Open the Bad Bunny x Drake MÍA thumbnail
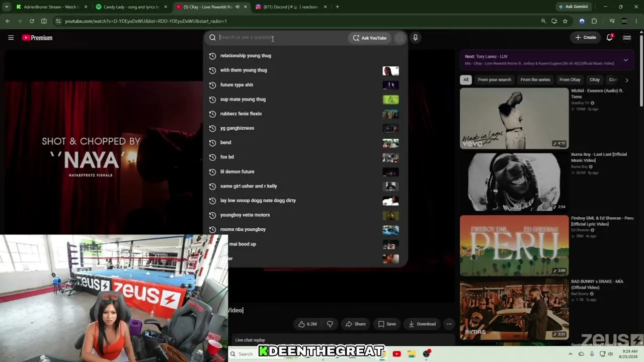The height and width of the screenshot is (362, 644). point(514,310)
